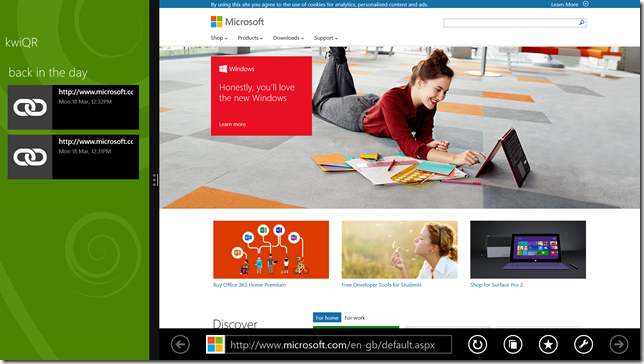
Task: Click the back arrow navigation button
Action: 180,344
